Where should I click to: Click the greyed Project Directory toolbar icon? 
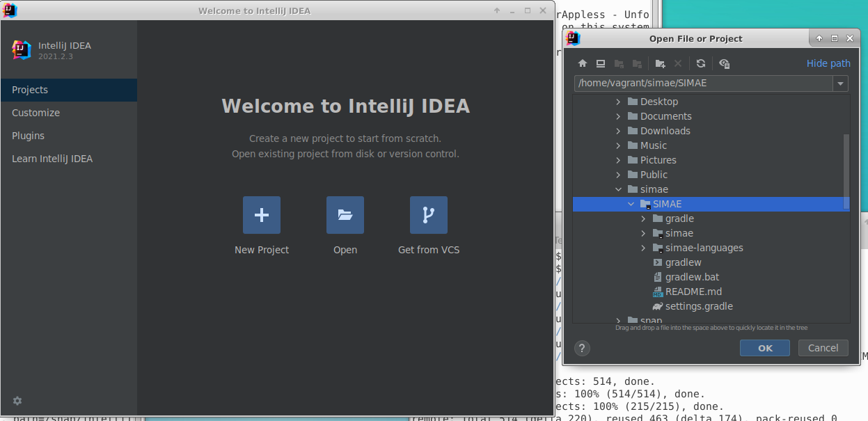pos(619,63)
